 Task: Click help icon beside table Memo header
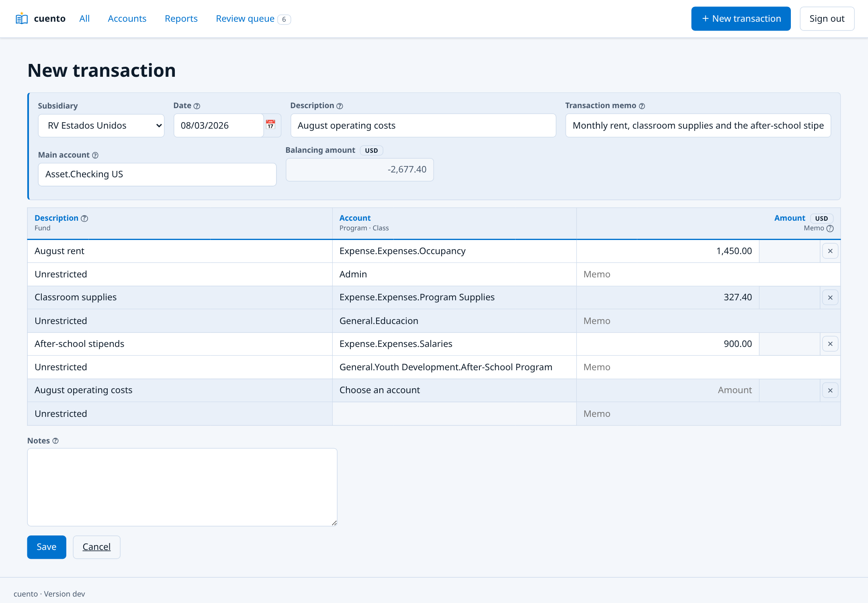click(x=830, y=228)
